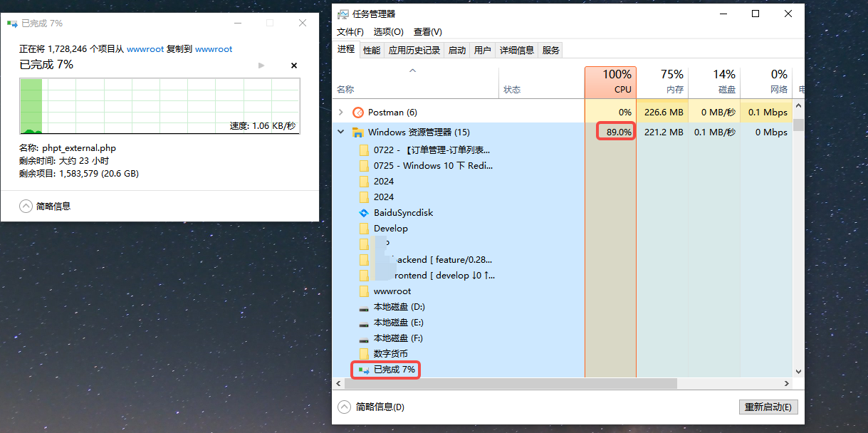
Task: Click the 本地磁盘 (F:) drive icon
Action: (364, 339)
